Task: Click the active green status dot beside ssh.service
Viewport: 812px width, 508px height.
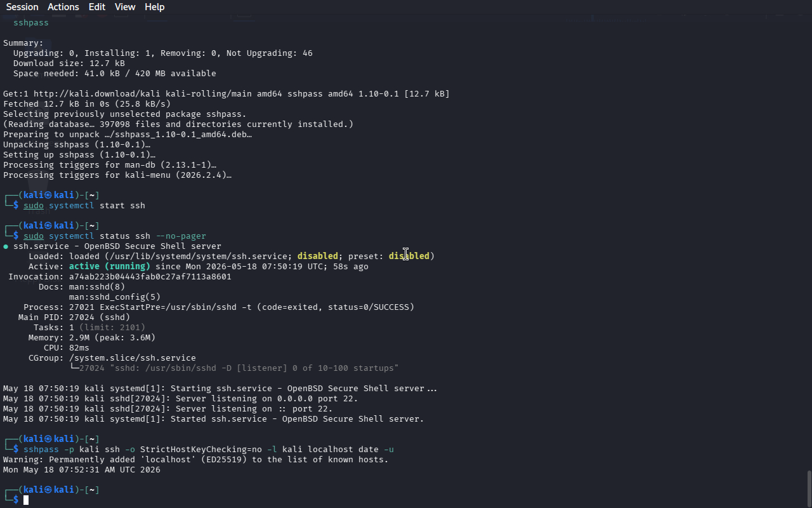Action: click(x=6, y=246)
